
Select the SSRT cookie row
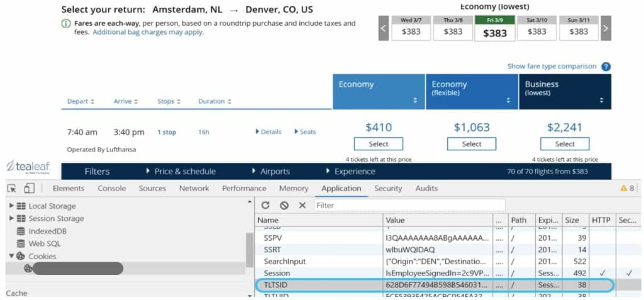coord(447,250)
